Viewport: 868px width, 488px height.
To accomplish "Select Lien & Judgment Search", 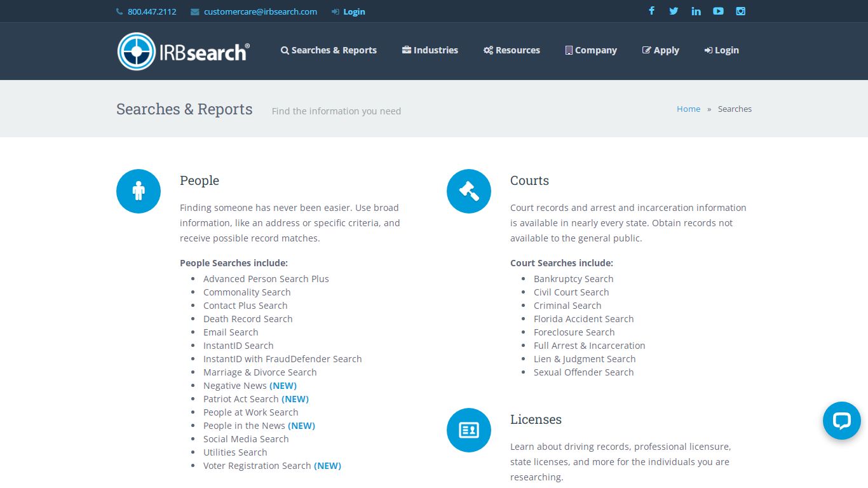I will point(585,359).
